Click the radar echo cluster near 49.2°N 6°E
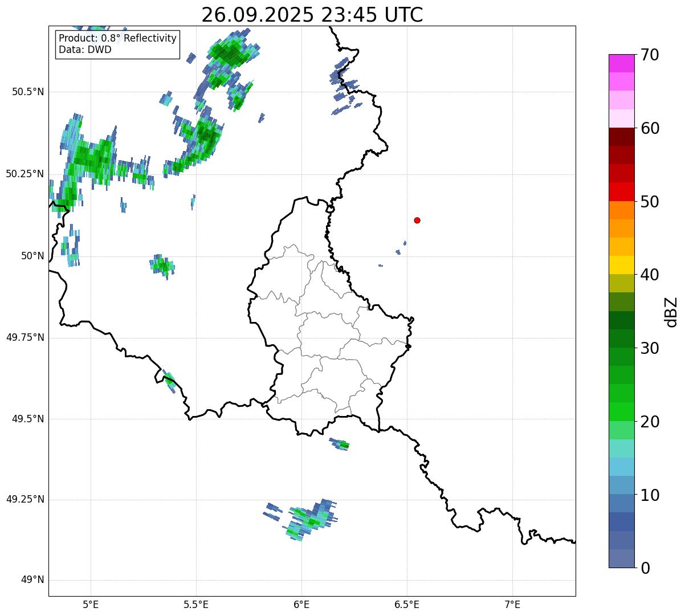The height and width of the screenshot is (616, 685). (308, 520)
